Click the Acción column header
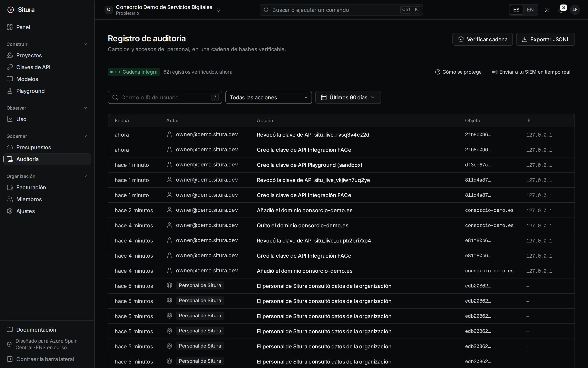The image size is (588, 368). tap(265, 120)
